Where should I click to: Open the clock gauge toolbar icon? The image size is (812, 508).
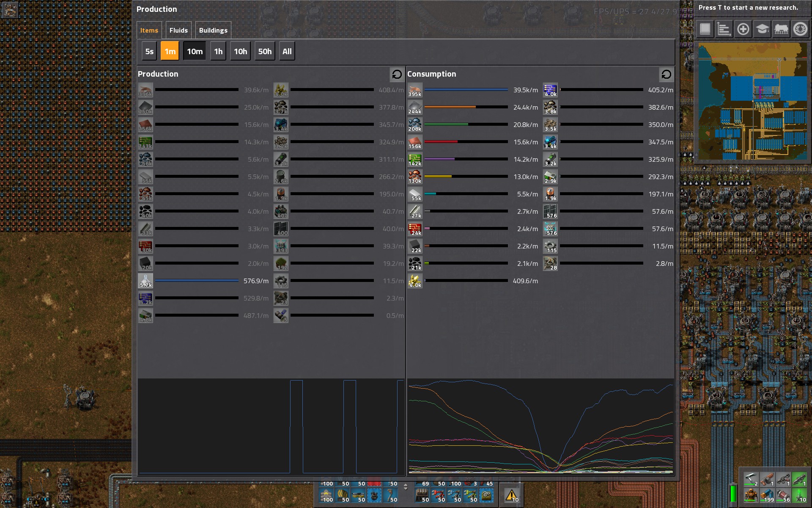pos(800,29)
